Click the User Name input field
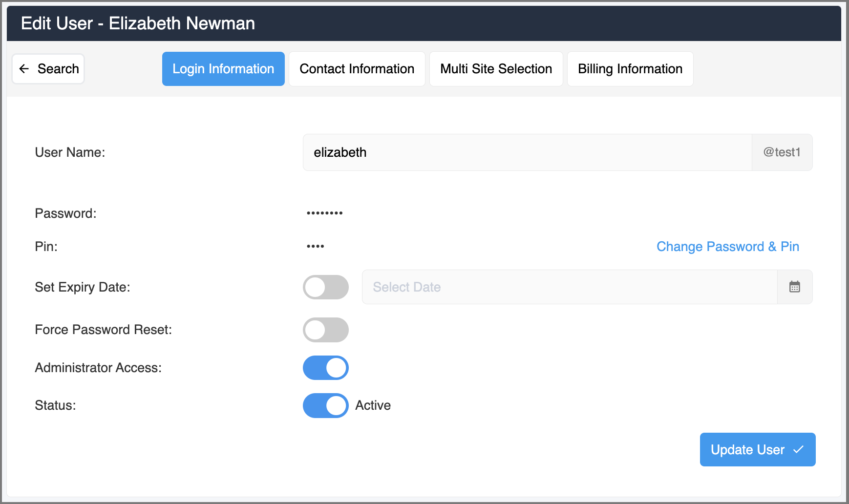This screenshot has width=849, height=504. pos(527,152)
